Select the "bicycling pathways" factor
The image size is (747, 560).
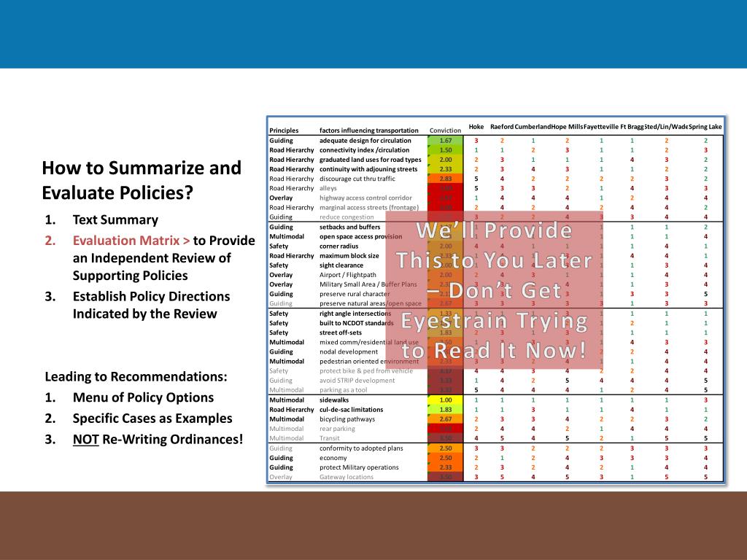[347, 419]
